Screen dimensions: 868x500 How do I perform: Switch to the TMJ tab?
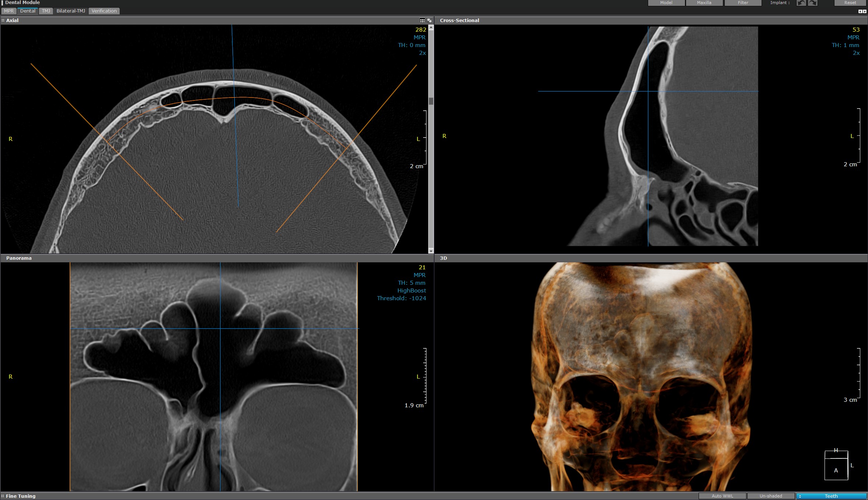tap(46, 11)
